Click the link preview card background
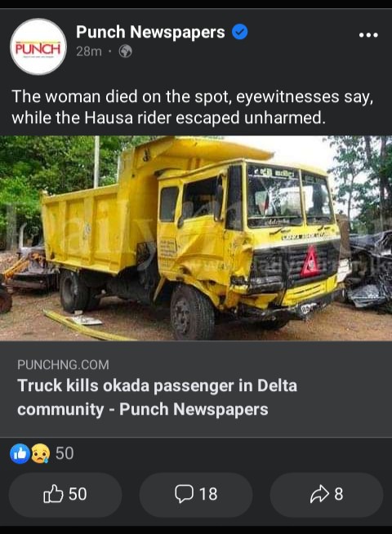392x534 pixels. [x=196, y=389]
